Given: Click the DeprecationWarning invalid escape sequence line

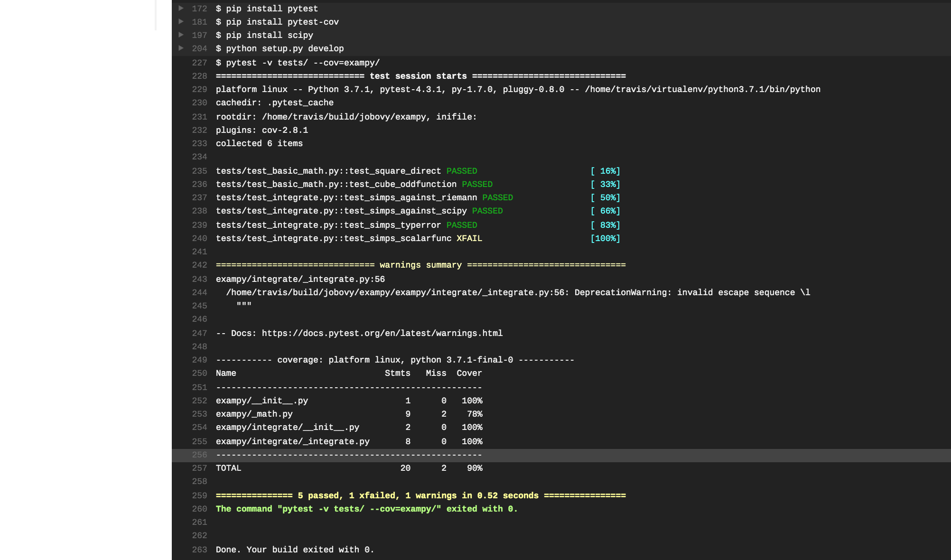Looking at the screenshot, I should [518, 292].
